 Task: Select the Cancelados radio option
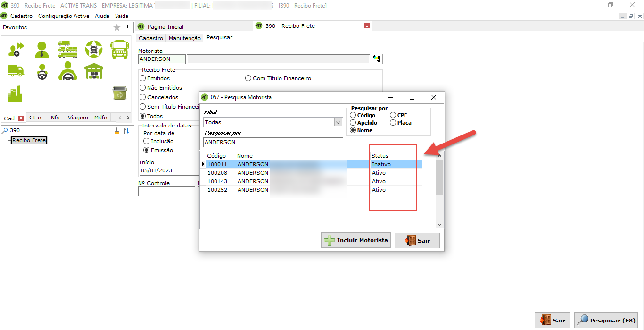[143, 97]
